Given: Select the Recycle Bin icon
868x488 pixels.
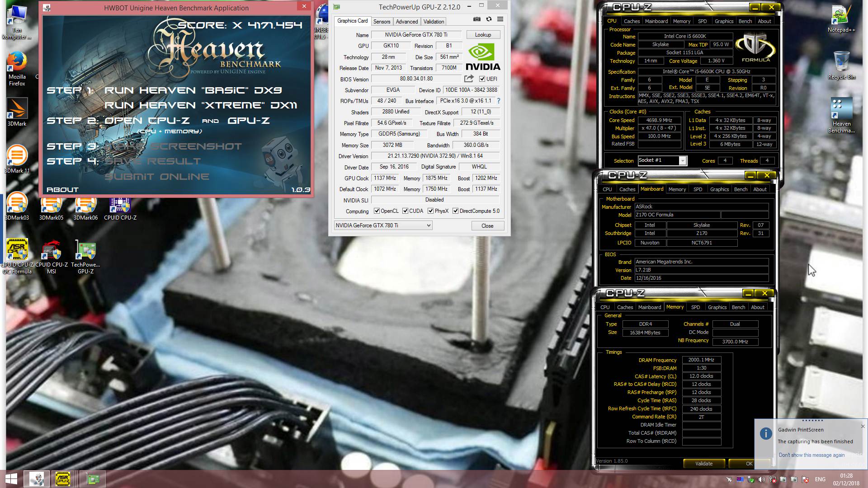Looking at the screenshot, I should tap(841, 66).
